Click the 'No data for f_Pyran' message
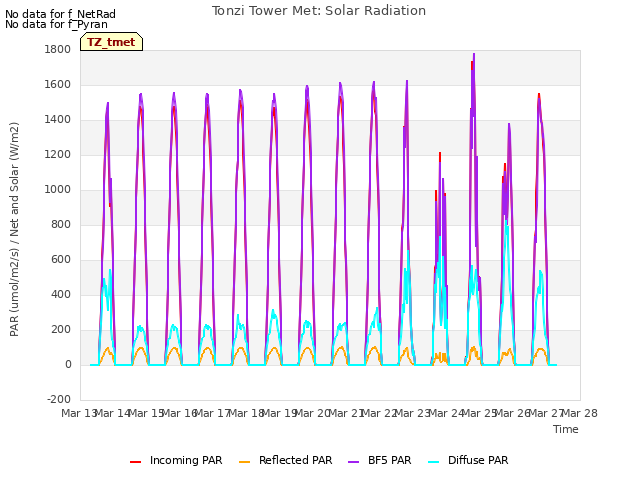The height and width of the screenshot is (480, 640). point(56,24)
